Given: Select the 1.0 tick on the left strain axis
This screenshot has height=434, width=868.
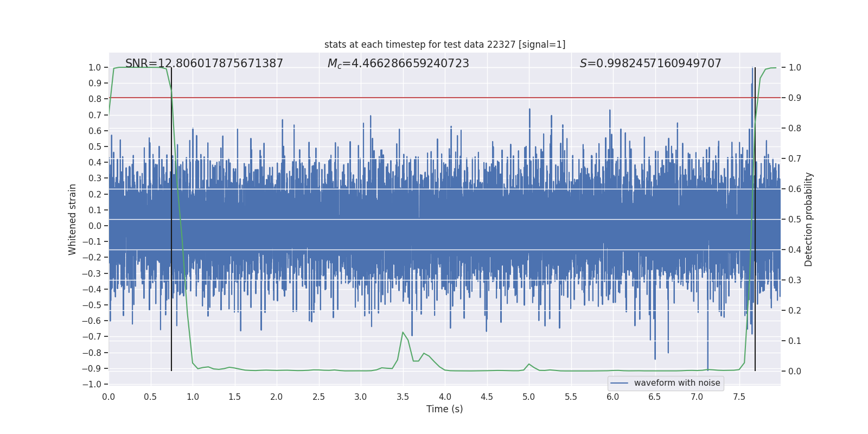Looking at the screenshot, I should pyautogui.click(x=94, y=67).
